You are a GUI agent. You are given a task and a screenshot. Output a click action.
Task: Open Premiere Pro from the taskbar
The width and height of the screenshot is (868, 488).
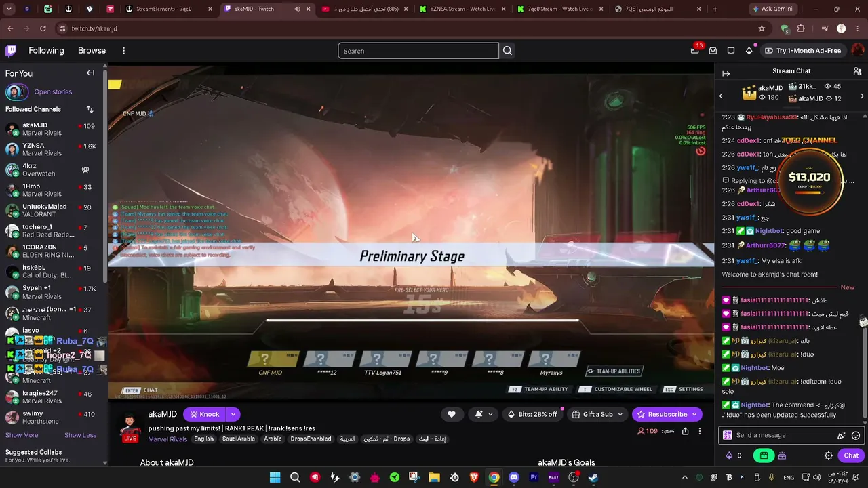coord(533,477)
